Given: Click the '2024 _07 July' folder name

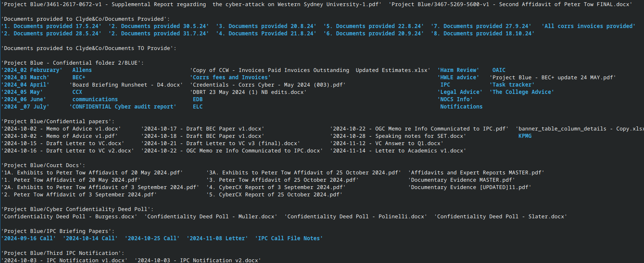Looking at the screenshot, I should 25,107.
